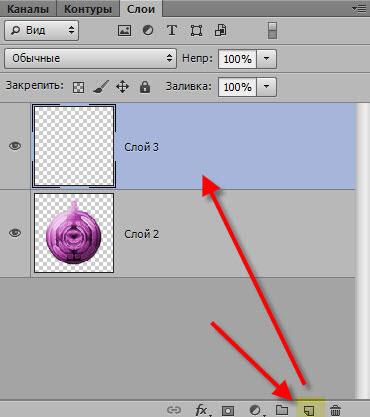This screenshot has width=370, height=417.
Task: Click the Непр opacity value field
Action: 237,59
